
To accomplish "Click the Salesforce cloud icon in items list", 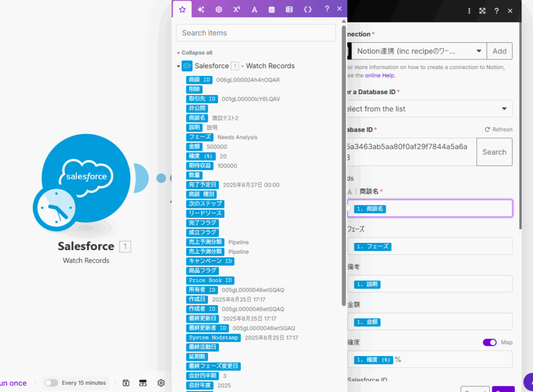I will click(x=187, y=66).
